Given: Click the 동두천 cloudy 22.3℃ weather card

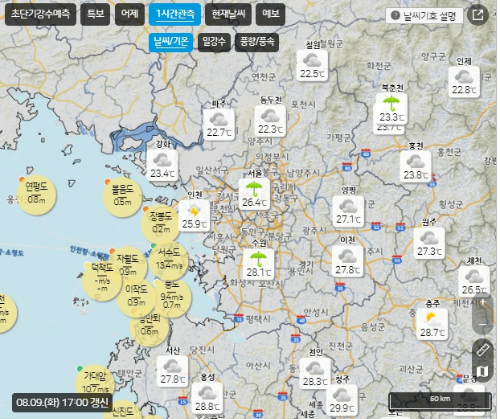Looking at the screenshot, I should 270,121.
